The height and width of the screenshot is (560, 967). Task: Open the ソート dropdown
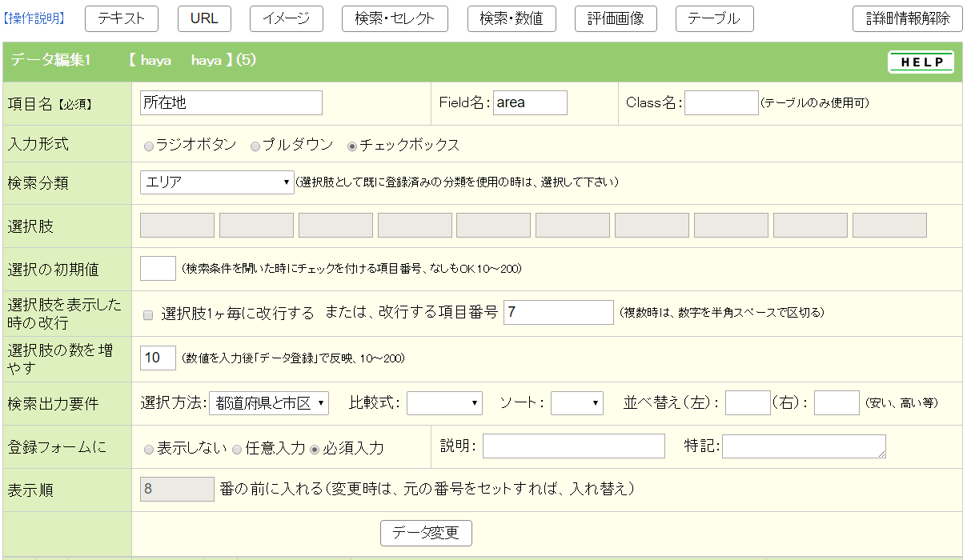click(576, 403)
